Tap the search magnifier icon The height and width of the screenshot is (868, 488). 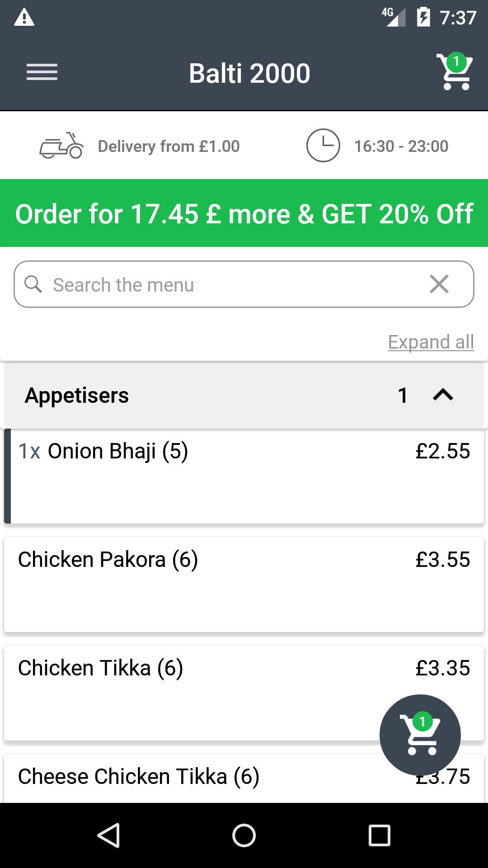point(33,284)
